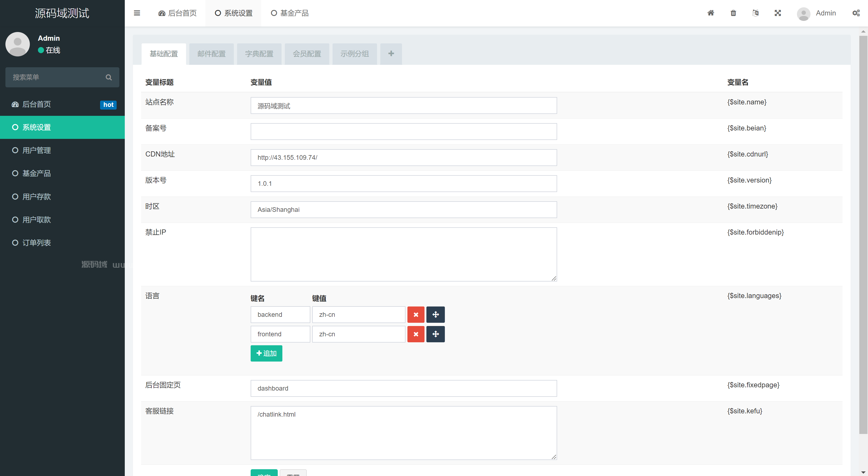The width and height of the screenshot is (868, 476).
Task: Click the green 追加 button
Action: (266, 353)
